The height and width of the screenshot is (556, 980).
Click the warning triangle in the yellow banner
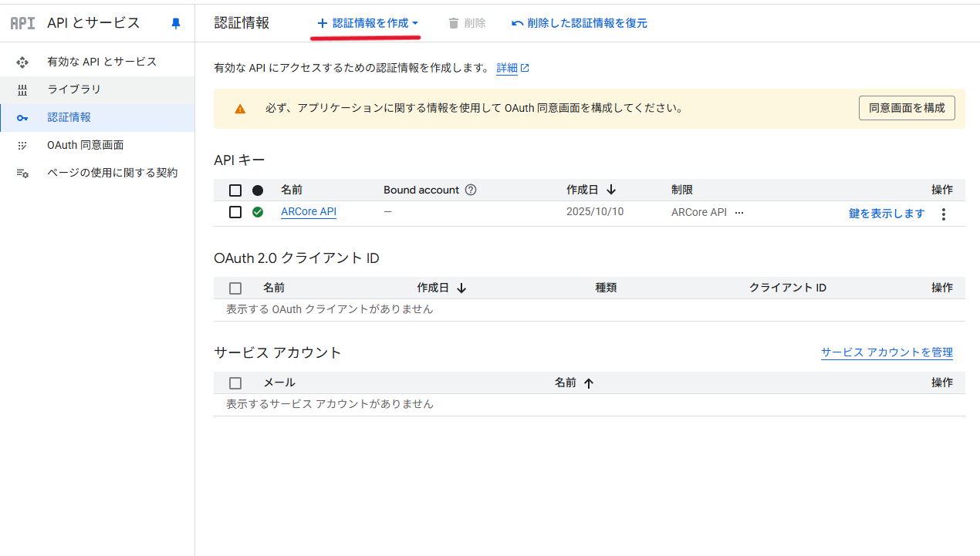[239, 108]
